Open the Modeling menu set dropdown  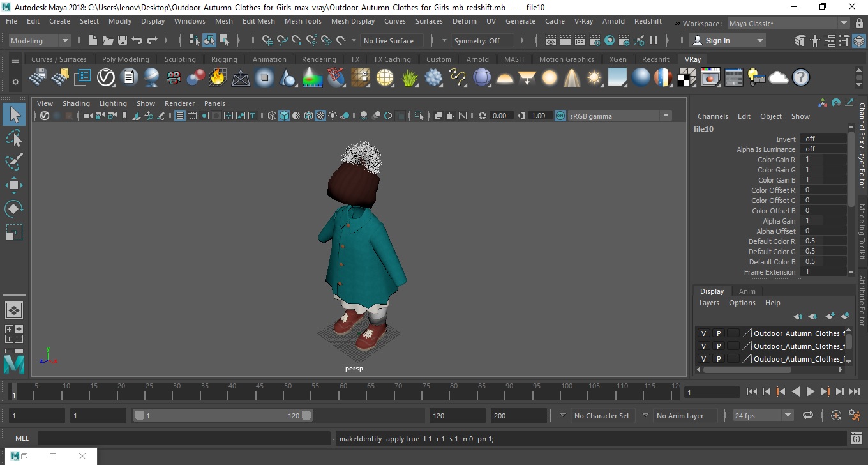click(x=40, y=40)
